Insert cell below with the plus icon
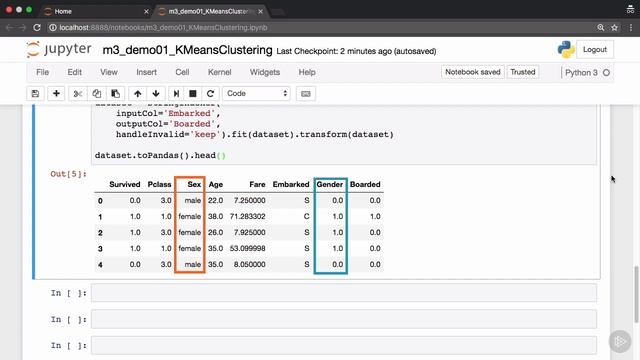The width and height of the screenshot is (640, 360). click(x=56, y=93)
